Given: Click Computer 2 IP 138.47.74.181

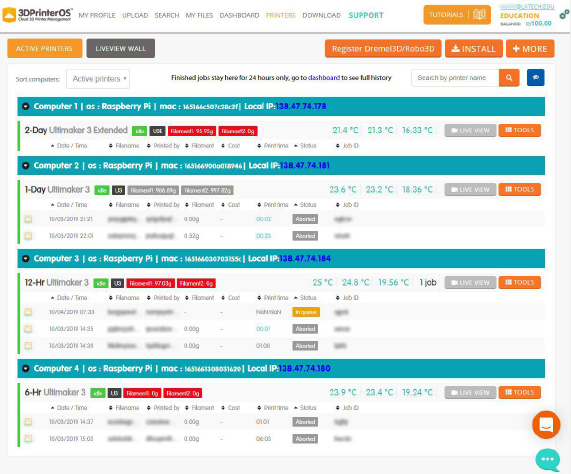Looking at the screenshot, I should (304, 166).
